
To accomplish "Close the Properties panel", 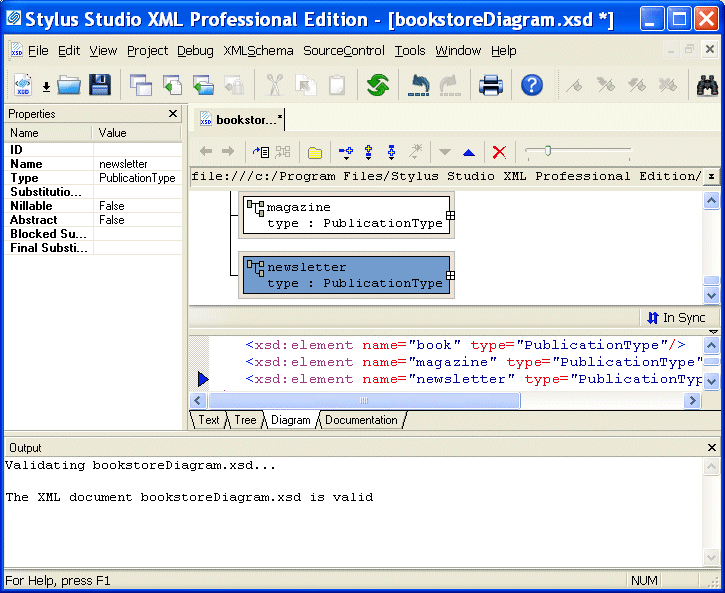I will [x=173, y=114].
